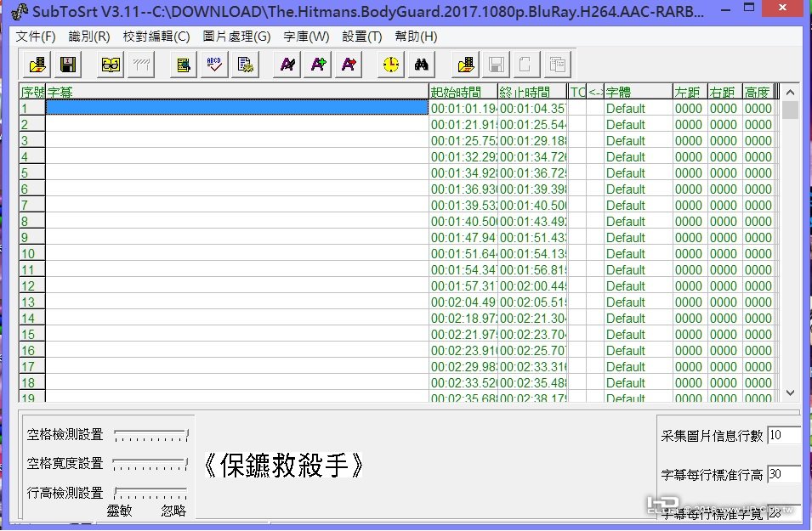Click the Default font cell in row 10
This screenshot has width=812, height=531.
tap(638, 253)
